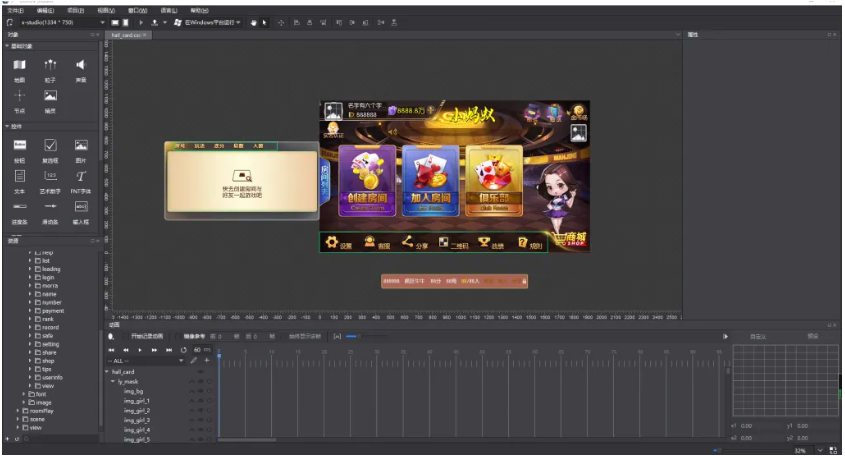Toggle visibility eye for img_bg
The image size is (845, 456).
[x=200, y=391]
